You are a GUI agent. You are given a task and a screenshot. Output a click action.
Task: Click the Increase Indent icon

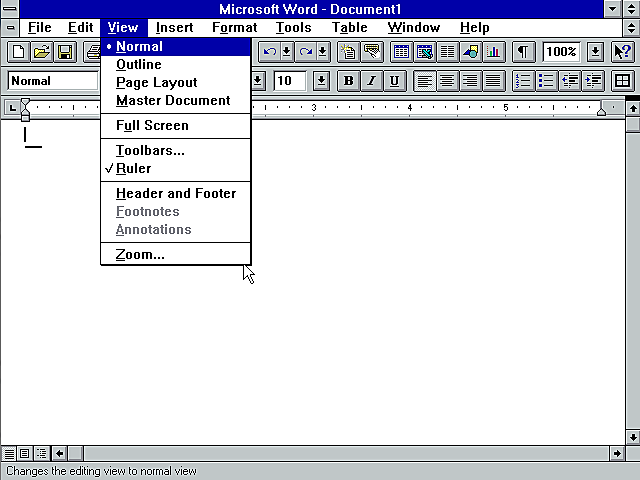point(592,81)
